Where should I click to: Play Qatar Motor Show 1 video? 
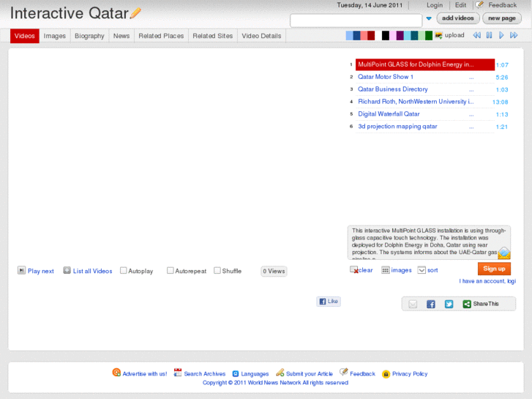click(386, 77)
